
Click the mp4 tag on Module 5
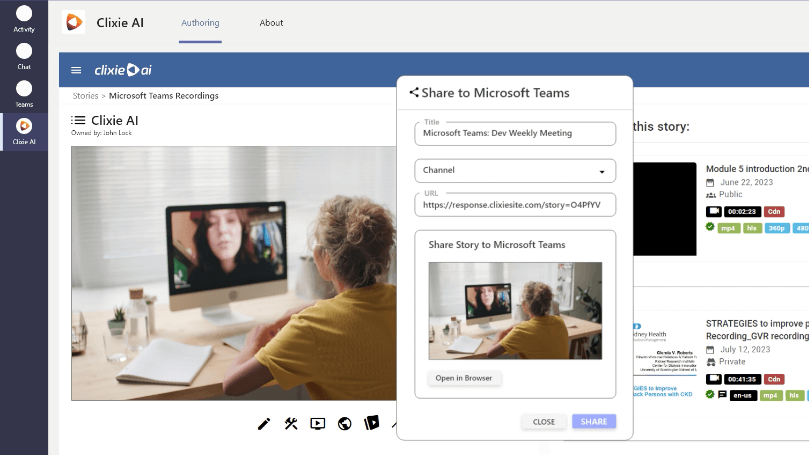(728, 228)
